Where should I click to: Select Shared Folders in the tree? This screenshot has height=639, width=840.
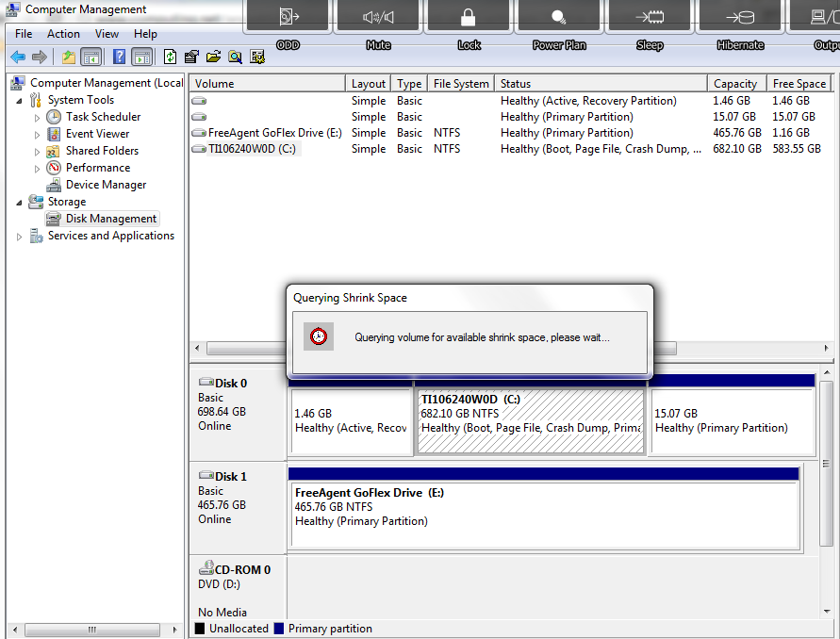(102, 151)
